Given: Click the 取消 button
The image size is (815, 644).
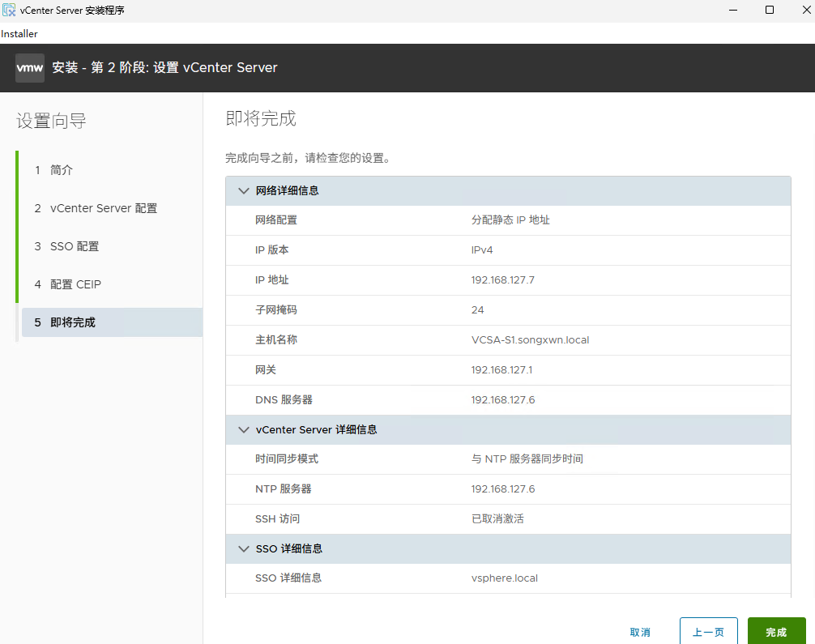Looking at the screenshot, I should point(640,632).
